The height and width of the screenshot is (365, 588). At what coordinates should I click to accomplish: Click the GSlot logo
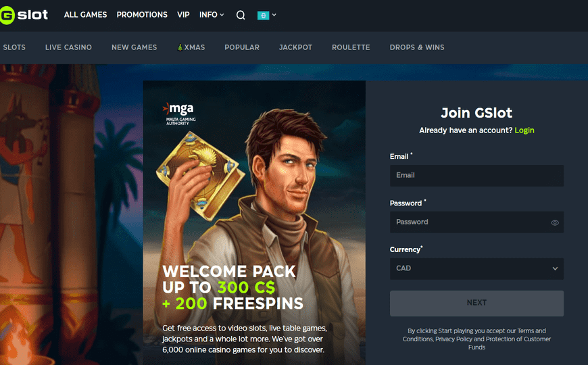pos(24,15)
